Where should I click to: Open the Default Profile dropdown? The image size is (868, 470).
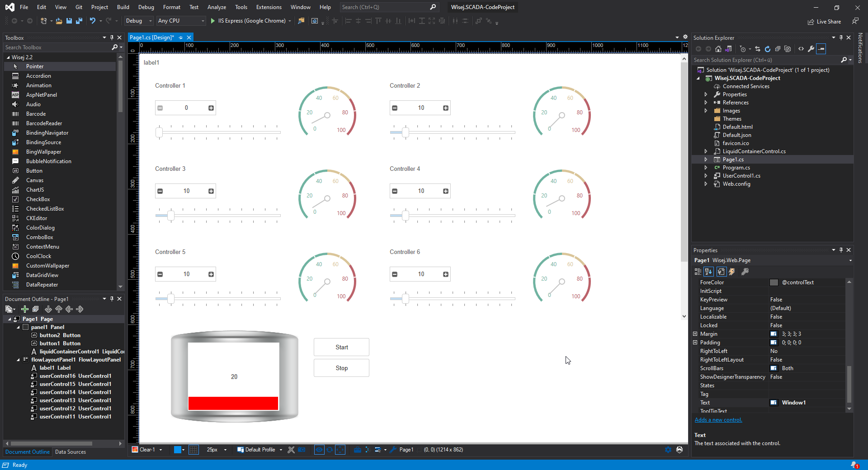click(260, 450)
